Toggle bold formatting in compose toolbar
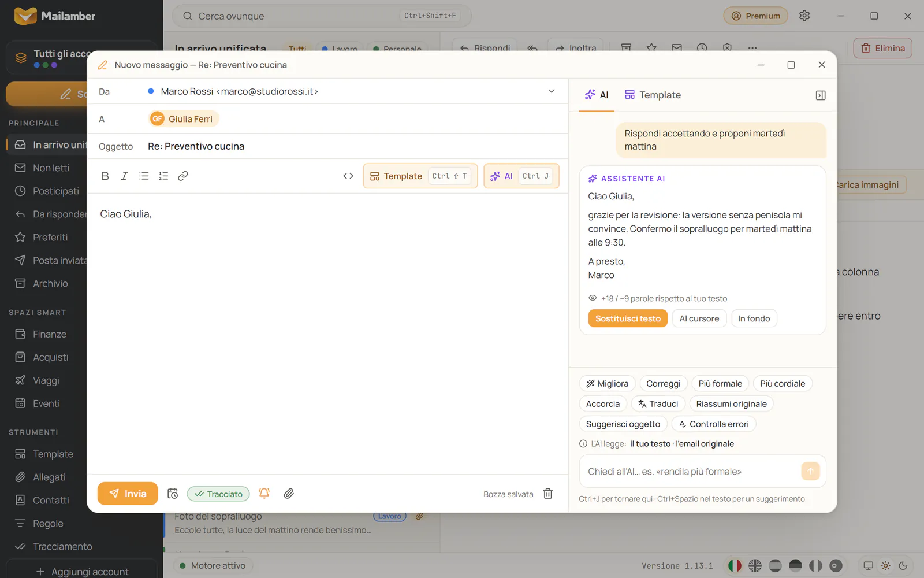The height and width of the screenshot is (578, 924). 105,176
